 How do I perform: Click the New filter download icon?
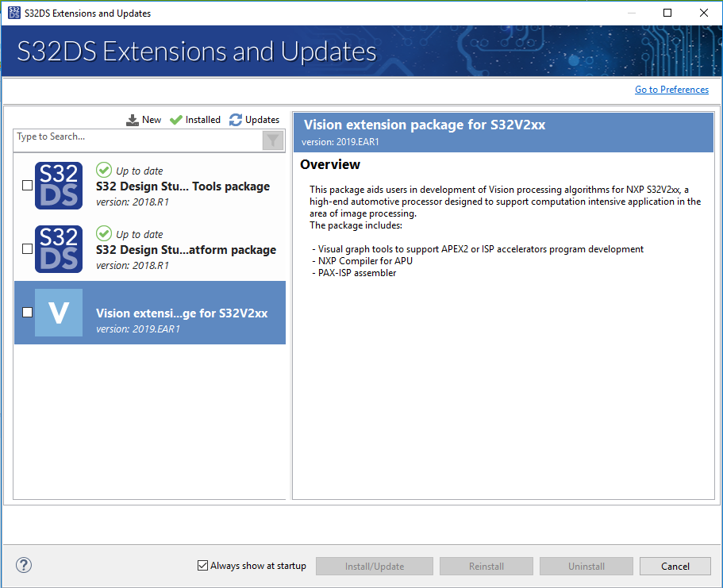point(133,120)
